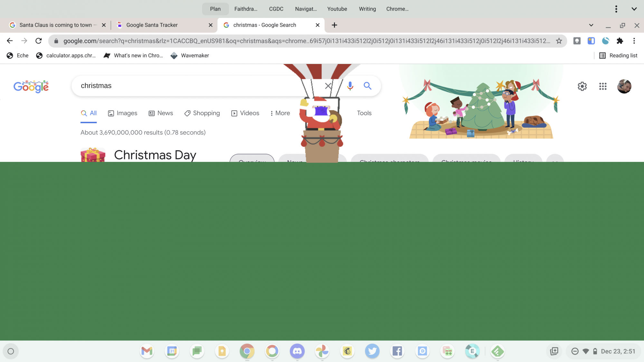Expand the tab search chevron
644x362 pixels.
coord(591,25)
